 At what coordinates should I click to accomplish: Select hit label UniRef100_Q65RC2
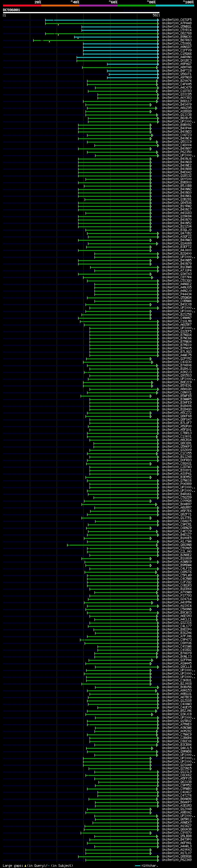[x=176, y=819]
